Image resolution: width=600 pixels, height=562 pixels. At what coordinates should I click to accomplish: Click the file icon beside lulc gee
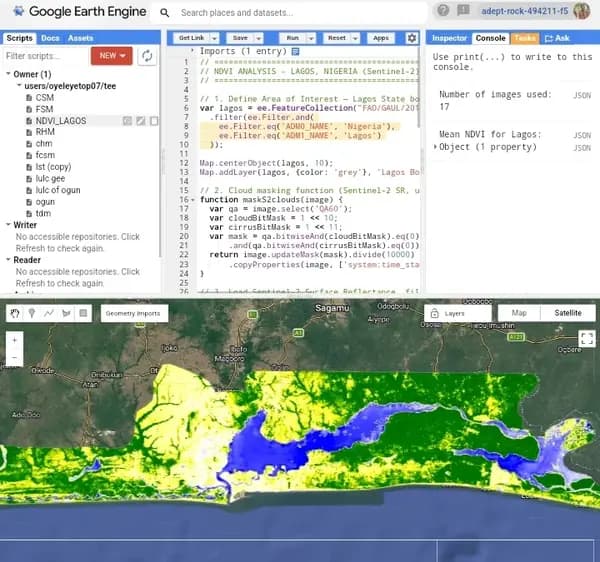[x=29, y=179]
